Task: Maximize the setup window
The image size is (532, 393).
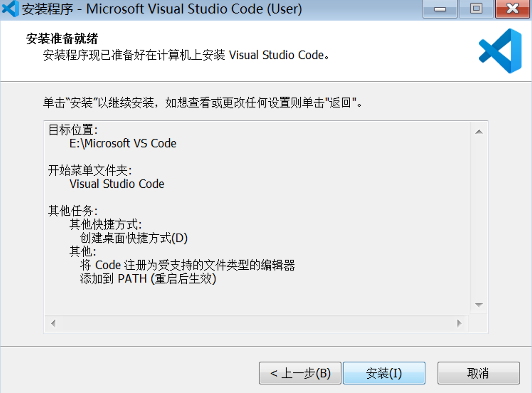Action: [x=476, y=9]
